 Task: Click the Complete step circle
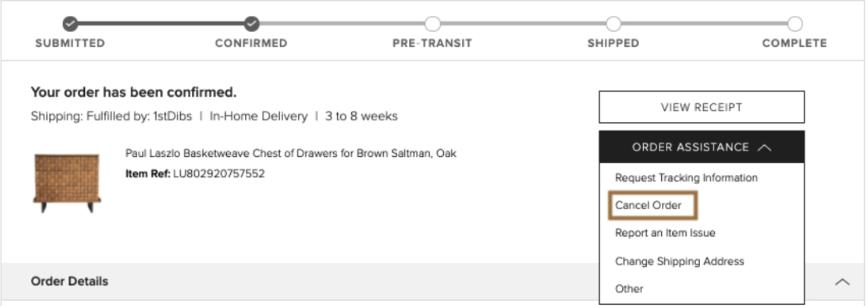point(795,24)
